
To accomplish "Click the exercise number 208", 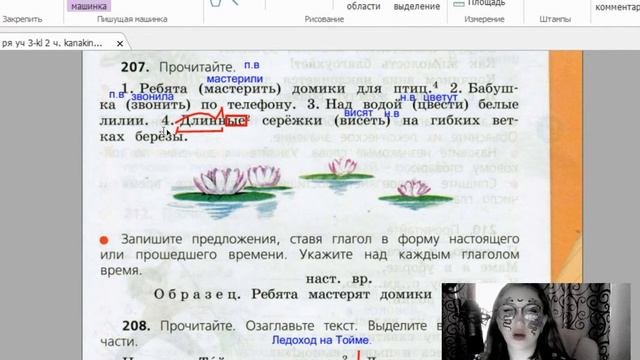I will (136, 326).
